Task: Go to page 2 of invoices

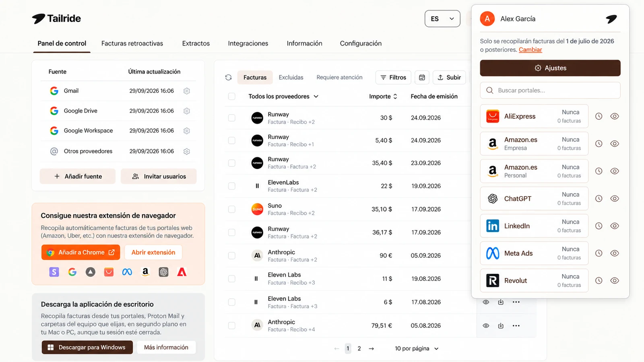Action: (359, 349)
